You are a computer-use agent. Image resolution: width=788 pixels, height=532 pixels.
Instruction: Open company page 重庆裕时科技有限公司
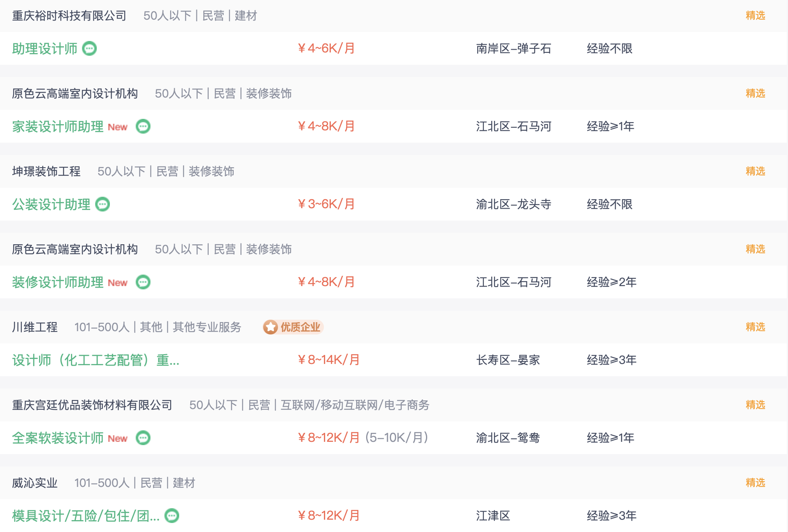69,16
